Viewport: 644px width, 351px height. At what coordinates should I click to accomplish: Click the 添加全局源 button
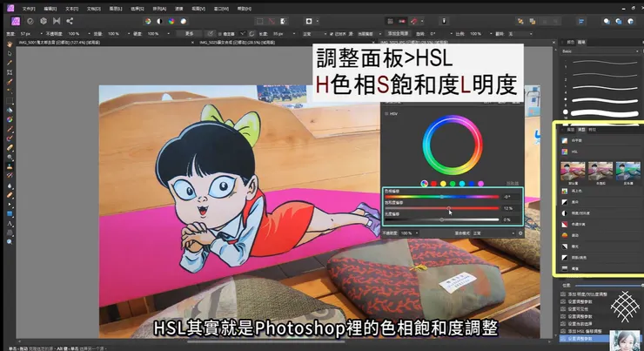[x=398, y=34]
